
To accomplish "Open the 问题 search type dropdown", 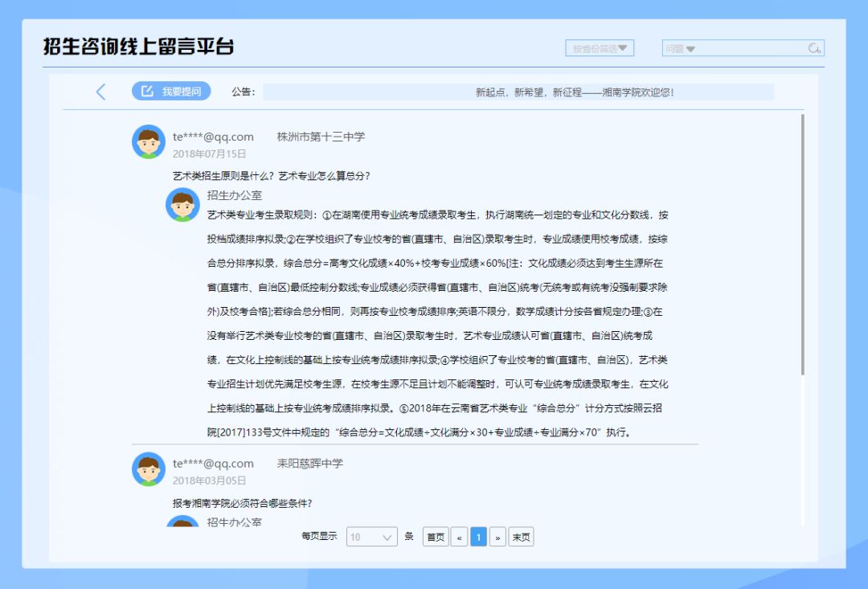I will [680, 49].
